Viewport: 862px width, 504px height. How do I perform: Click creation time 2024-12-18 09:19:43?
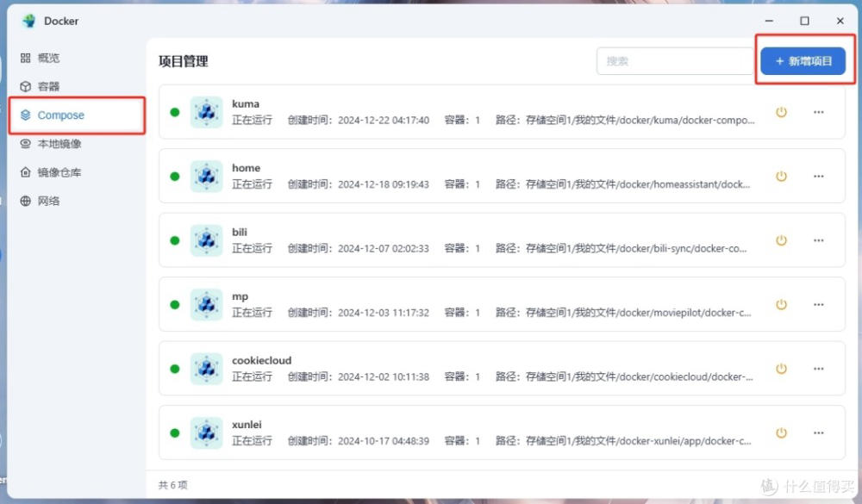pos(384,184)
